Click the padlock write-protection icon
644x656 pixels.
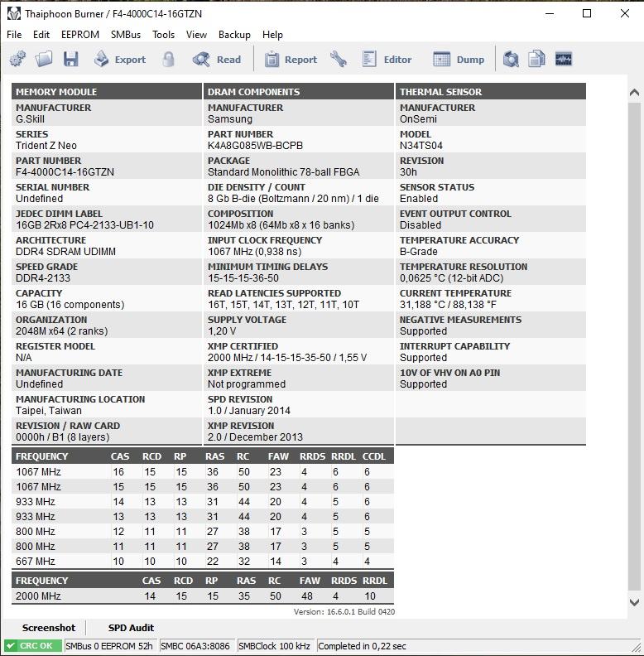click(168, 59)
